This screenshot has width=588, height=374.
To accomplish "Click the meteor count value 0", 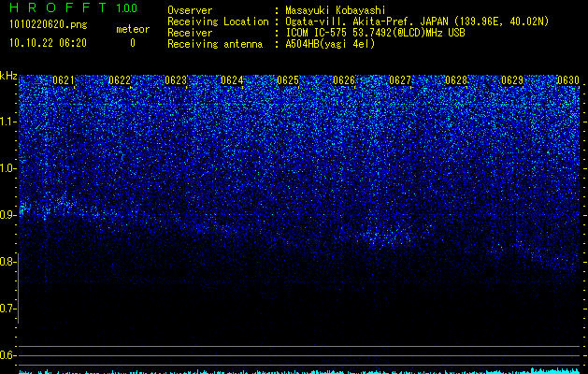I will coord(133,43).
